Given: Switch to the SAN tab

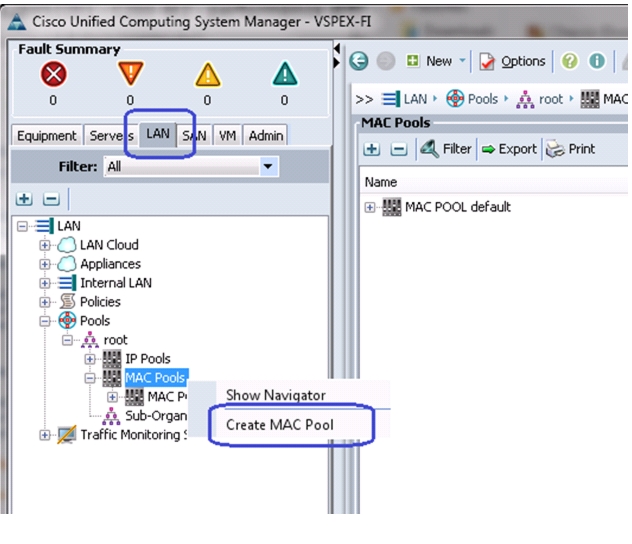Looking at the screenshot, I should coord(194,136).
